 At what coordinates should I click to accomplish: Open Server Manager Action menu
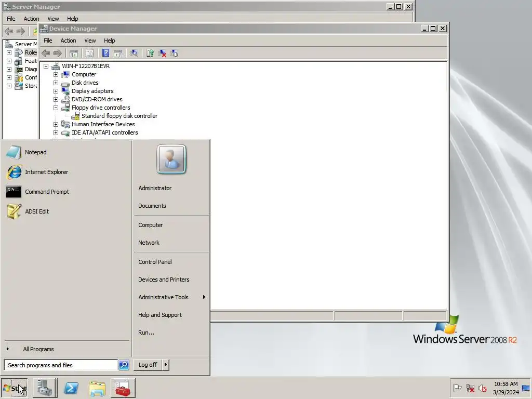pyautogui.click(x=31, y=19)
